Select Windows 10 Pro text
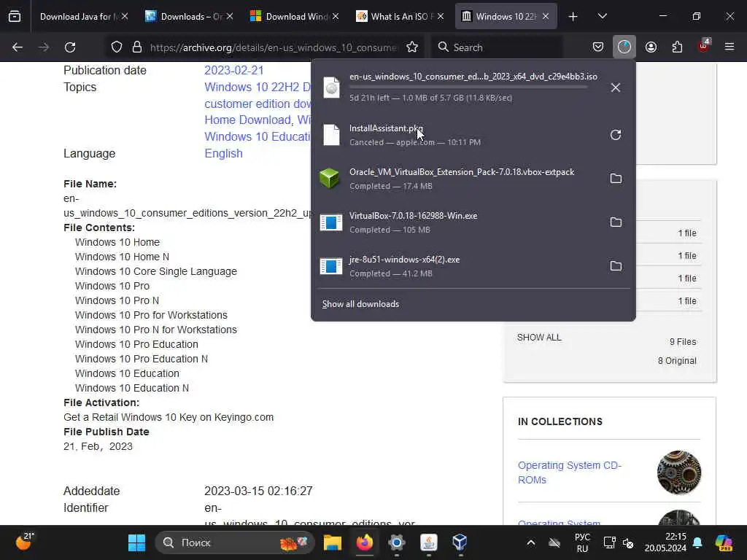This screenshot has width=747, height=560. pyautogui.click(x=112, y=286)
